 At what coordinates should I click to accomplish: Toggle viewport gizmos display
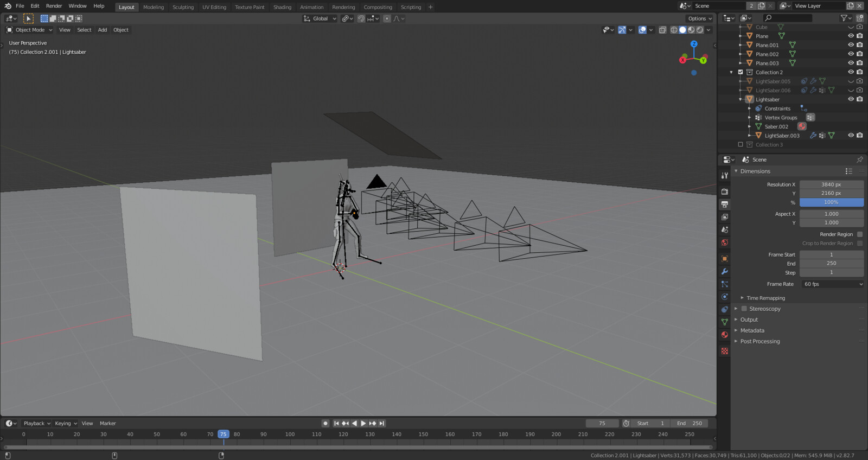[622, 30]
